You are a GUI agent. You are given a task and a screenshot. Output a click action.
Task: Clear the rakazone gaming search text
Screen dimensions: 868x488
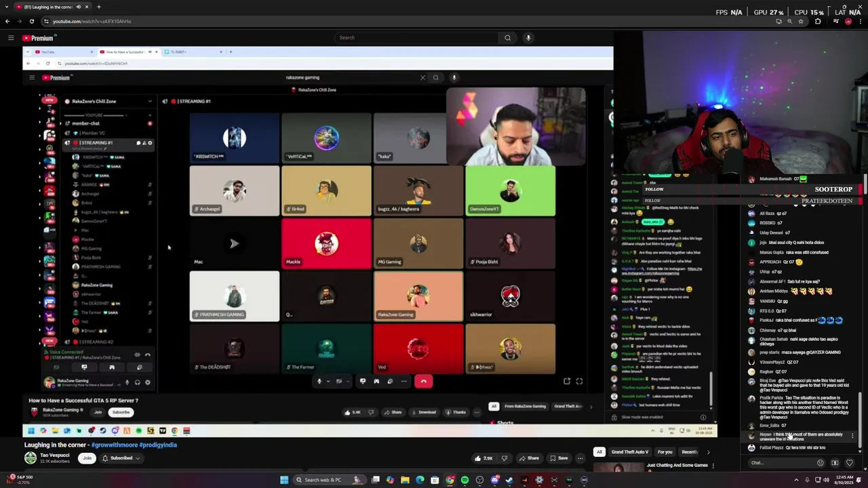coord(422,77)
